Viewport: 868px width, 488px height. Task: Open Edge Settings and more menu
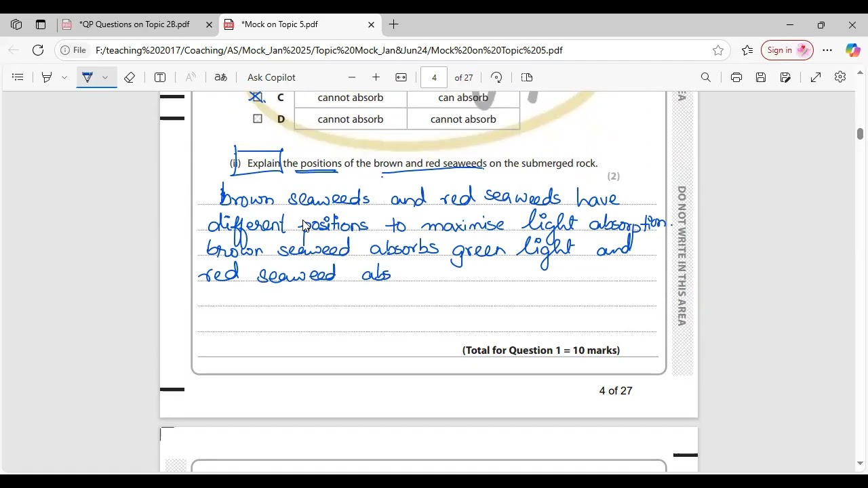click(827, 50)
